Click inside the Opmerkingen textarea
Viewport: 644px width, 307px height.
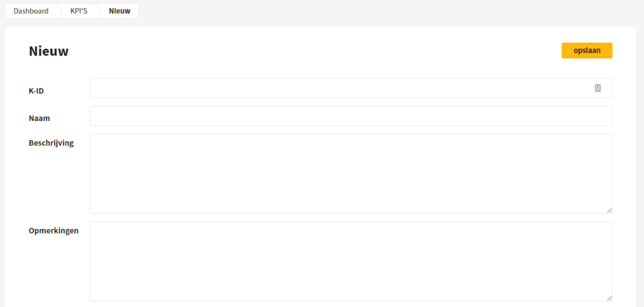coord(351,261)
